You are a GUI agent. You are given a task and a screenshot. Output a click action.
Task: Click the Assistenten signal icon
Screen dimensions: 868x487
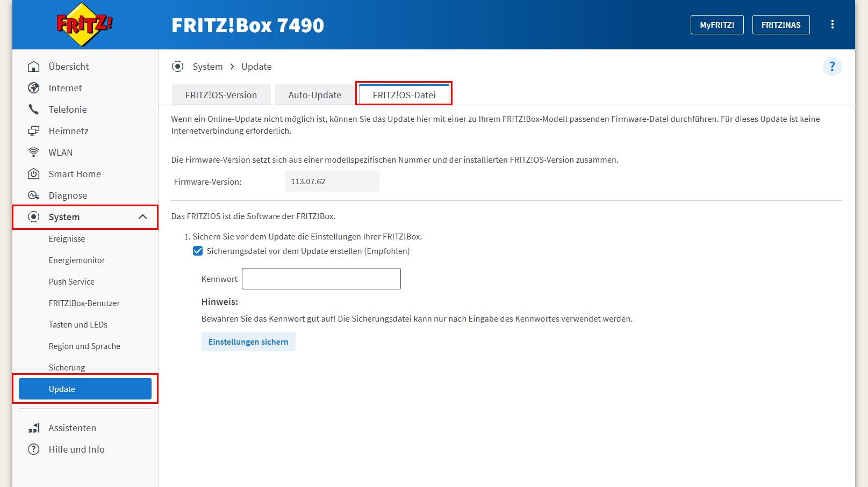coord(33,428)
